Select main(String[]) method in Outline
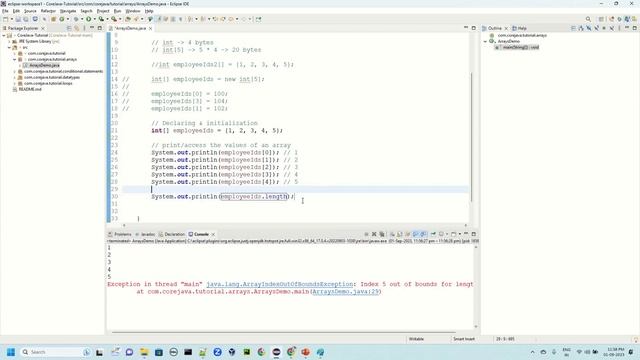The image size is (640, 360). [x=517, y=47]
